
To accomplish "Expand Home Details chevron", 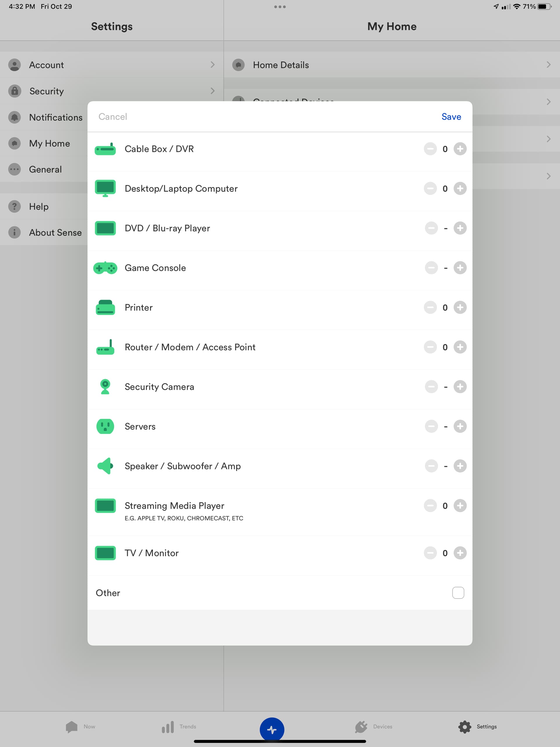I will (x=548, y=65).
